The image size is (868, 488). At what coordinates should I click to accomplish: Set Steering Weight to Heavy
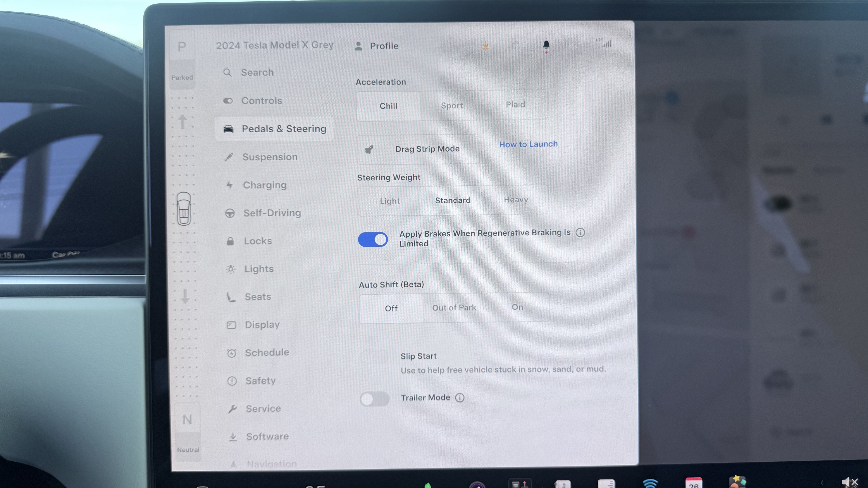516,200
